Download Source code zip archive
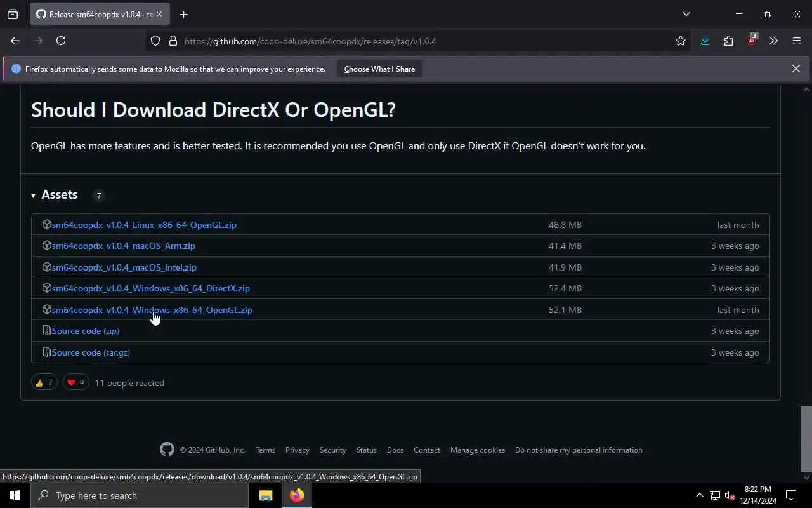This screenshot has height=508, width=812. click(x=86, y=331)
